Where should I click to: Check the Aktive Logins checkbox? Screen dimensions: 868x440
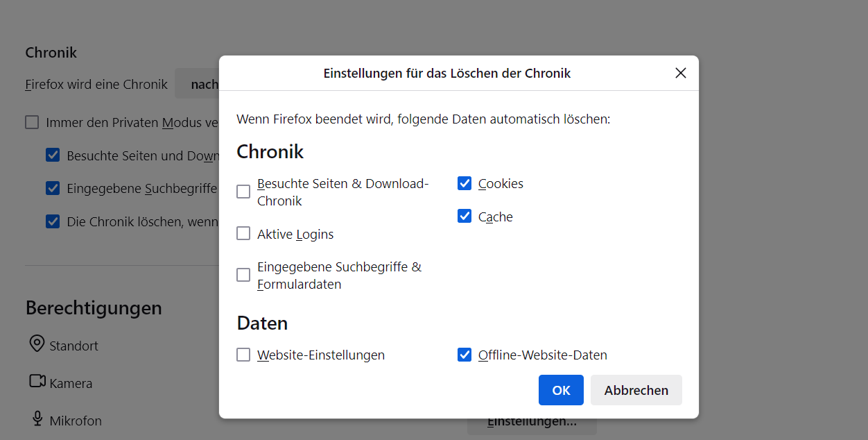point(243,234)
